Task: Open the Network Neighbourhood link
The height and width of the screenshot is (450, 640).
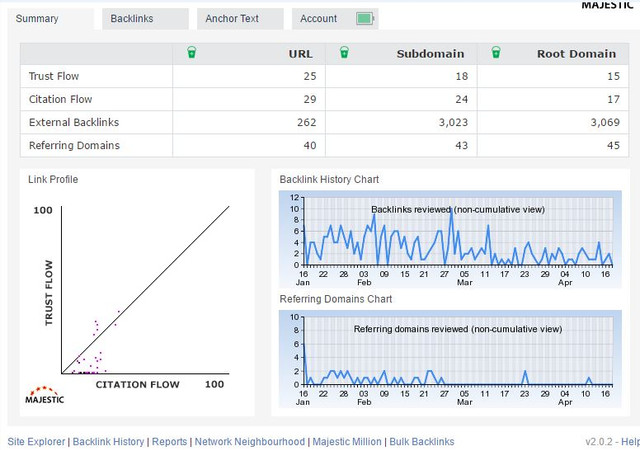Action: [250, 441]
